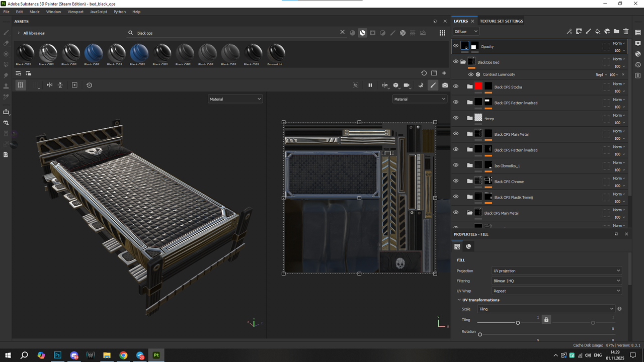
Task: Open the Viewport menu
Action: [x=75, y=12]
